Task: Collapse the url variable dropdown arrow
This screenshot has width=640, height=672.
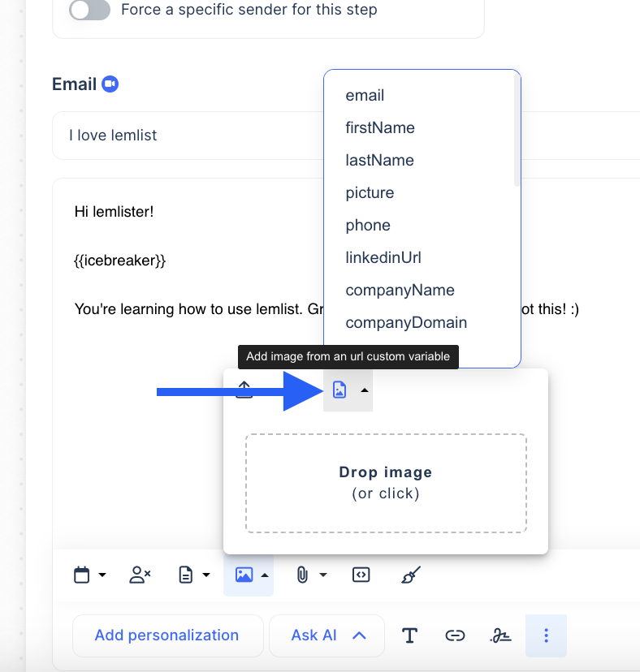Action: (365, 390)
